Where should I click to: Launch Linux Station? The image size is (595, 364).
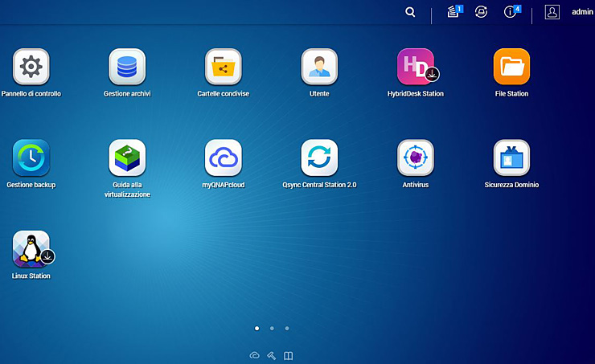click(x=31, y=249)
